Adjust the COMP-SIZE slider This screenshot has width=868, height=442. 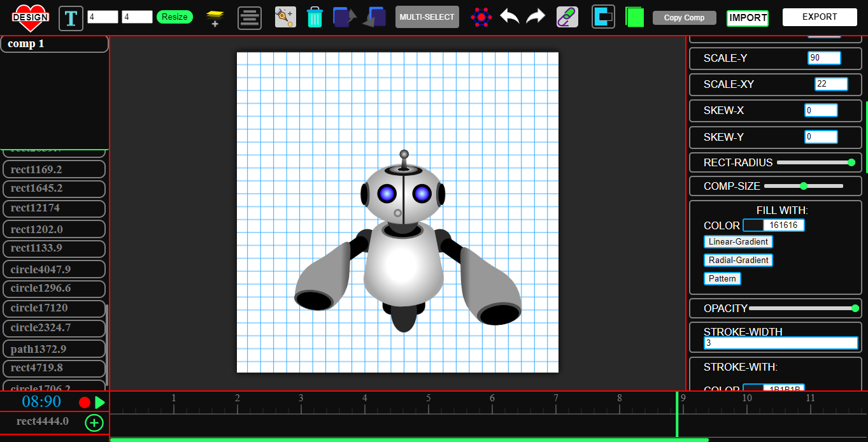point(804,186)
